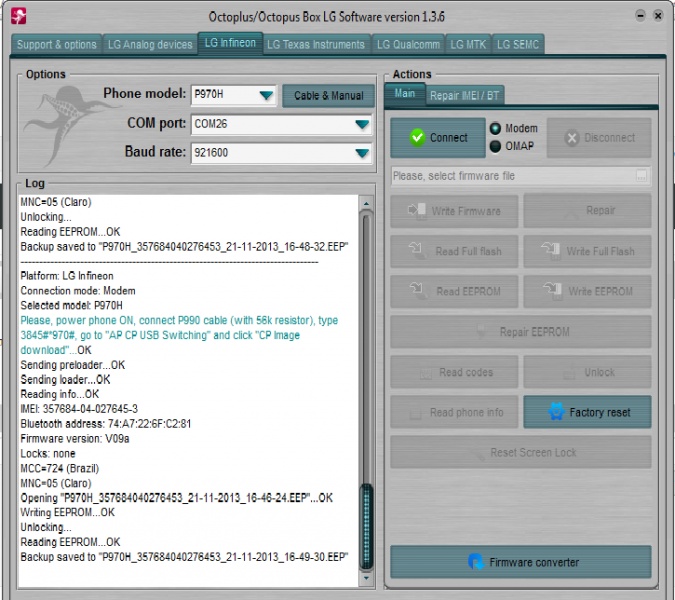Click the 'Bluetooth address: 74:A7:22:6F:C2:81' line
The width and height of the screenshot is (675, 600).
click(x=106, y=424)
